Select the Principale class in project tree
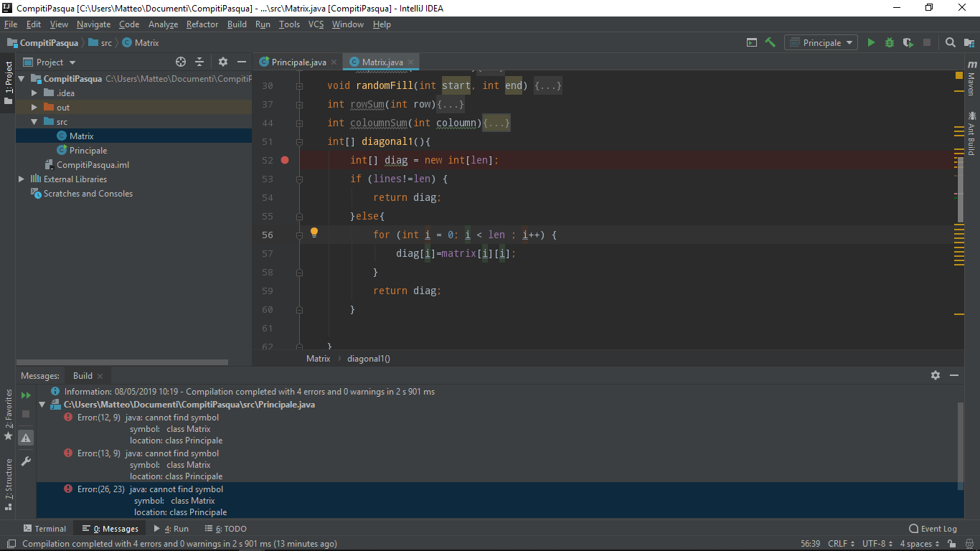This screenshot has width=980, height=551. click(x=88, y=151)
